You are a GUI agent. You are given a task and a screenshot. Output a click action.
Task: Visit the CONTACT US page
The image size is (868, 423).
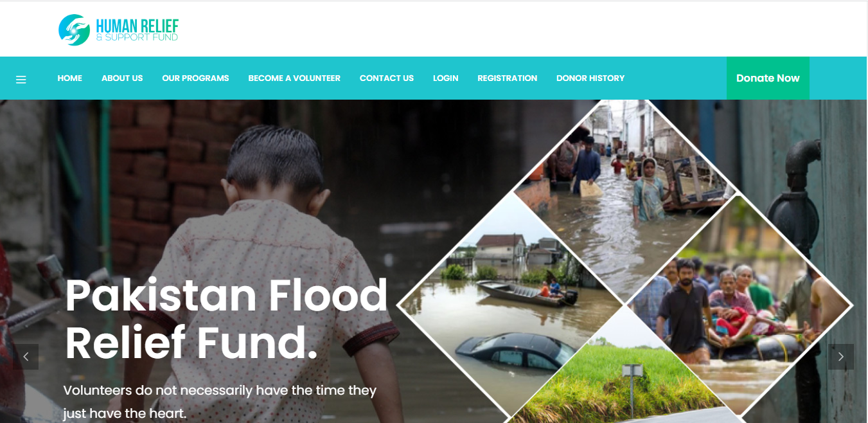point(387,78)
